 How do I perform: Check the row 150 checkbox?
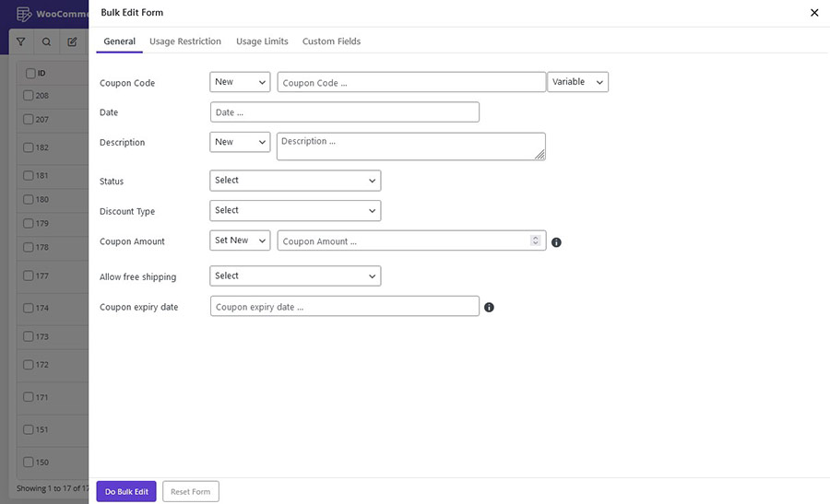28,462
